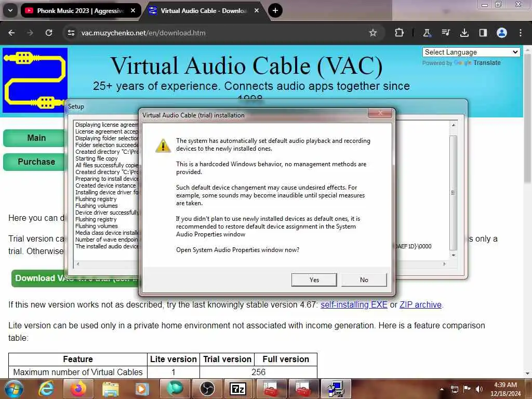The width and height of the screenshot is (532, 399).
Task: Switch to the Phonk Music 2023 tab
Action: click(76, 11)
